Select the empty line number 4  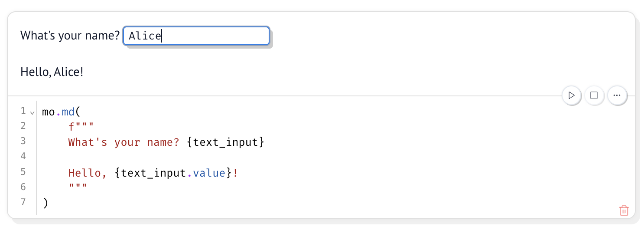(23, 157)
